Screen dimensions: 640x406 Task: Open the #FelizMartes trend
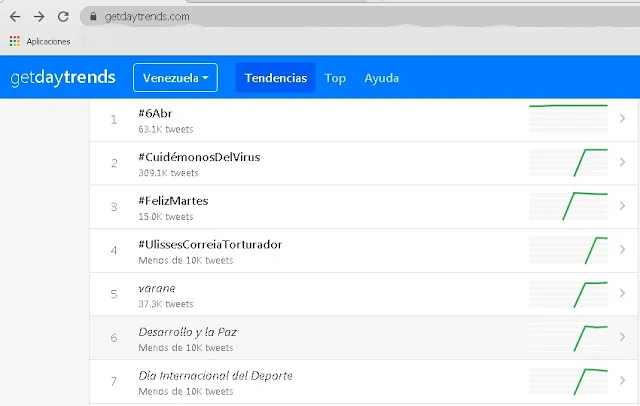coord(173,201)
